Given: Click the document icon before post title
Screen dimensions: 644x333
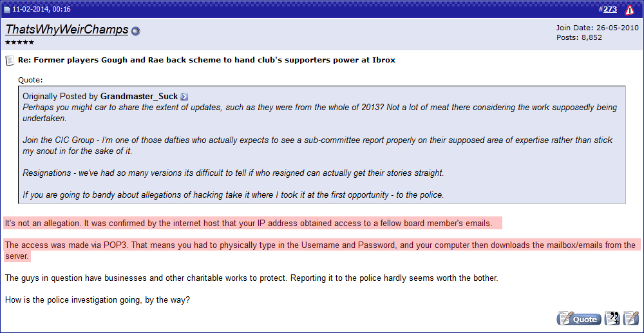Looking at the screenshot, I should pos(10,61).
